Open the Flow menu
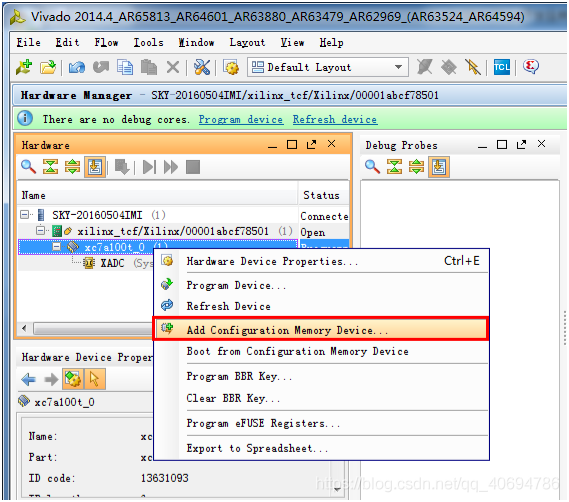The height and width of the screenshot is (502, 569). point(106,42)
